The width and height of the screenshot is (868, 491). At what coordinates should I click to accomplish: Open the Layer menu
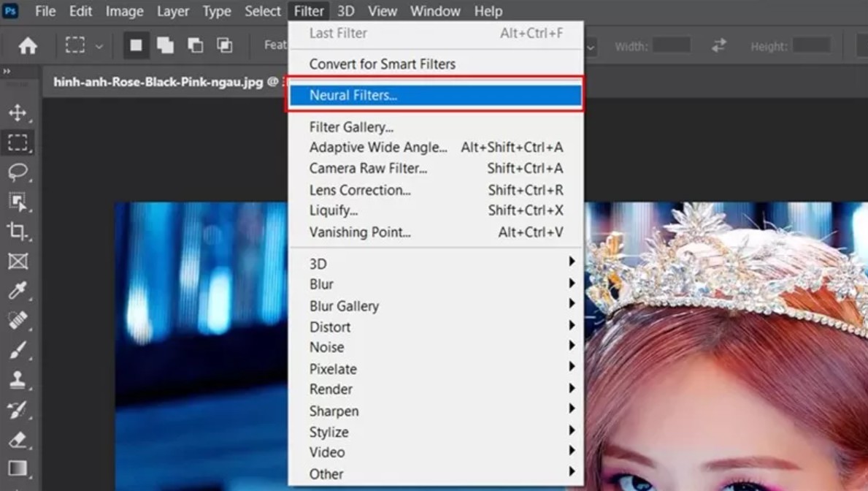(172, 11)
